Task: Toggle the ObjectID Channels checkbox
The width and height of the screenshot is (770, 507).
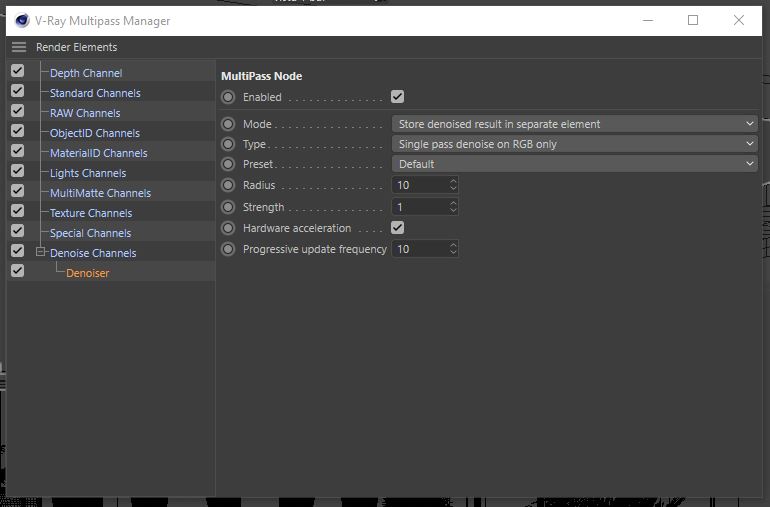Action: coord(18,131)
